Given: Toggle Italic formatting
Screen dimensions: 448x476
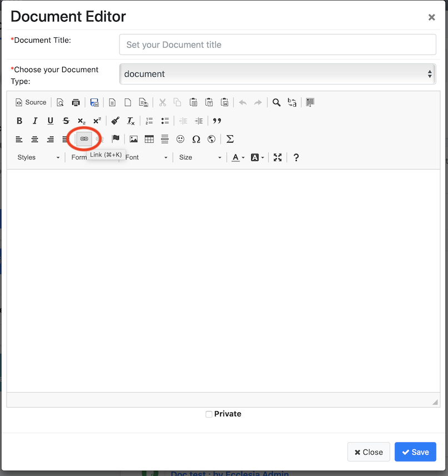Looking at the screenshot, I should click(35, 121).
